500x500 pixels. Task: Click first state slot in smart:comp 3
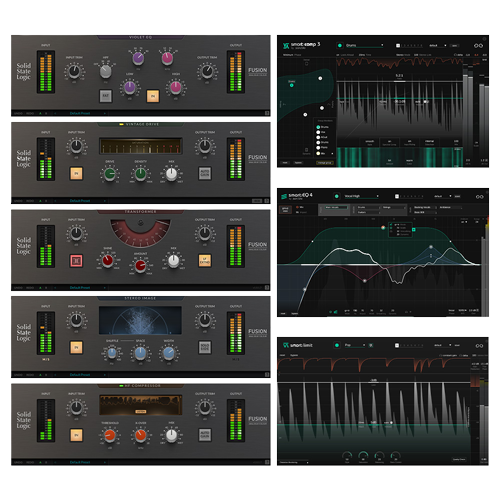click(x=398, y=46)
